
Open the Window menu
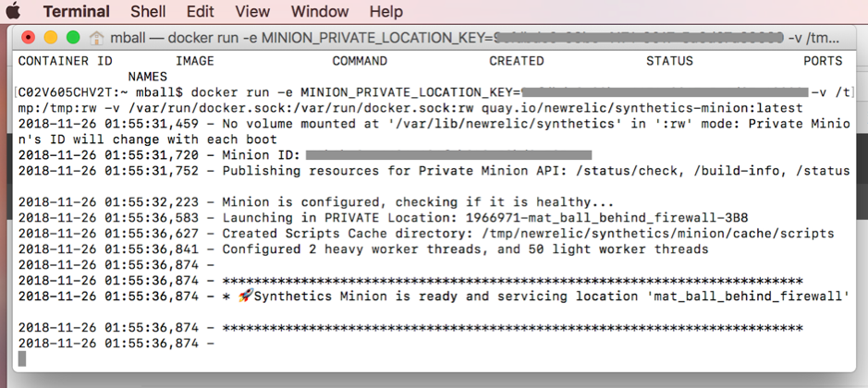click(x=320, y=12)
